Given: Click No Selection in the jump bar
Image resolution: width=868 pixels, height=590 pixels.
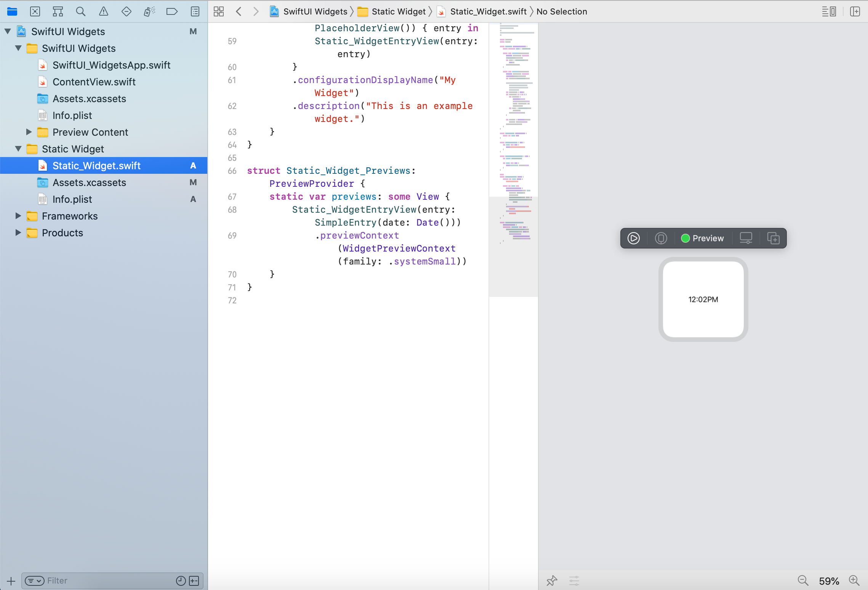Looking at the screenshot, I should tap(562, 11).
